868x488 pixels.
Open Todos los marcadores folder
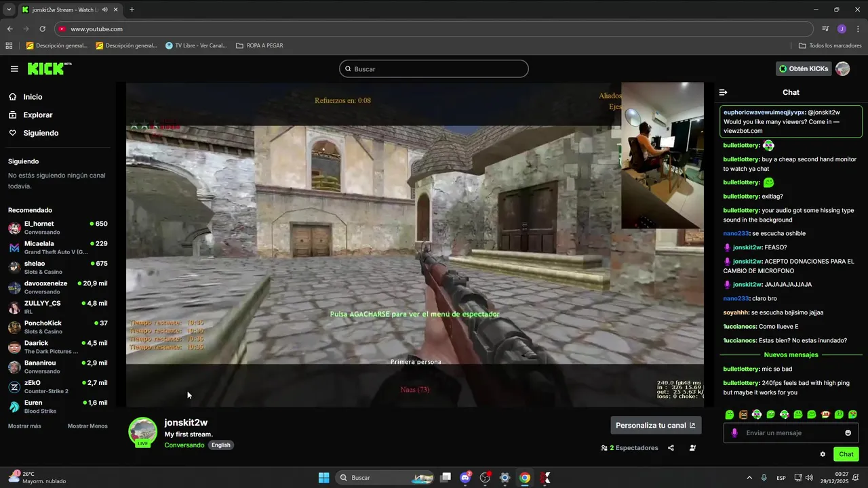830,45
